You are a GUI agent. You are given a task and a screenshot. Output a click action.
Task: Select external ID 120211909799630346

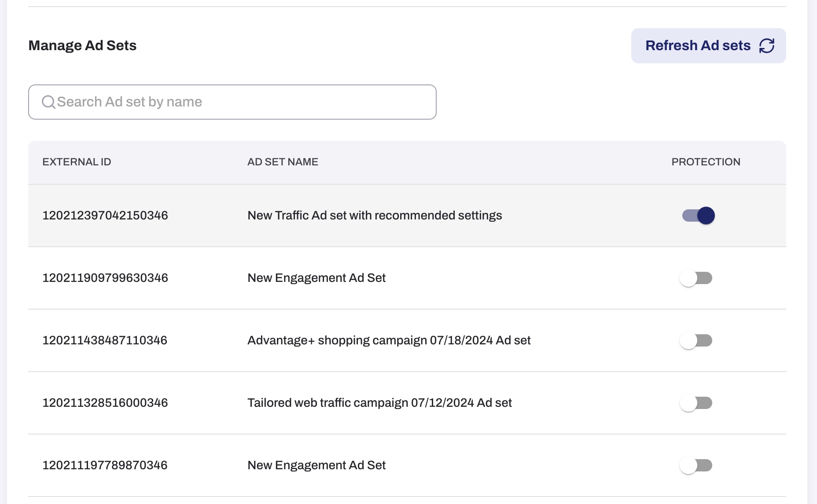click(105, 278)
